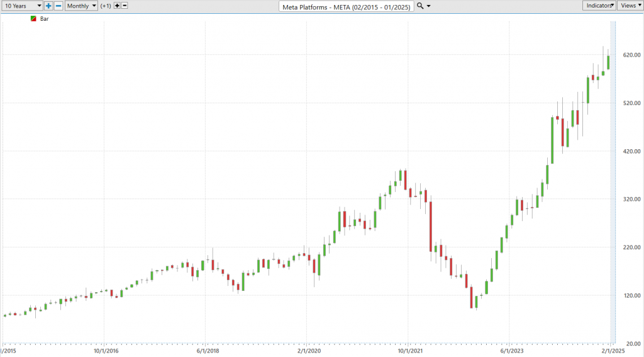Click the Bar legend label
The image size is (644, 357).
pyautogui.click(x=45, y=19)
